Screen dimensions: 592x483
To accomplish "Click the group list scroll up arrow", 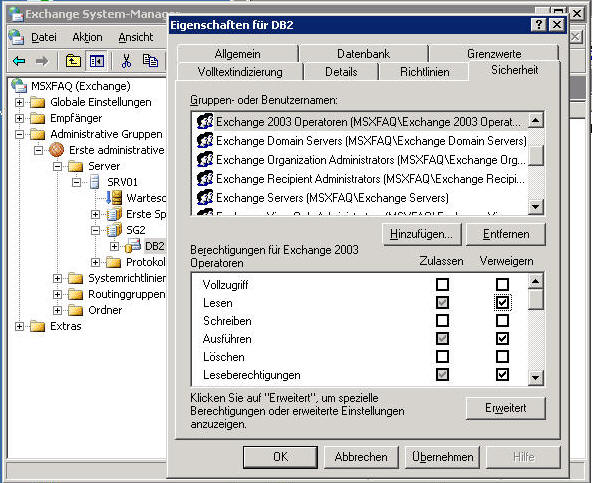I will point(536,120).
